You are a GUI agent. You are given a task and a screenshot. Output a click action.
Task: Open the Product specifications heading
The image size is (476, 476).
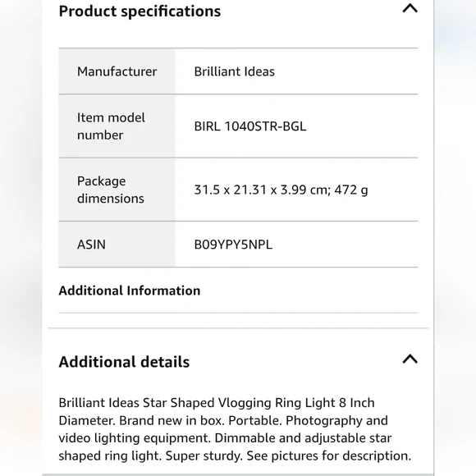point(140,11)
